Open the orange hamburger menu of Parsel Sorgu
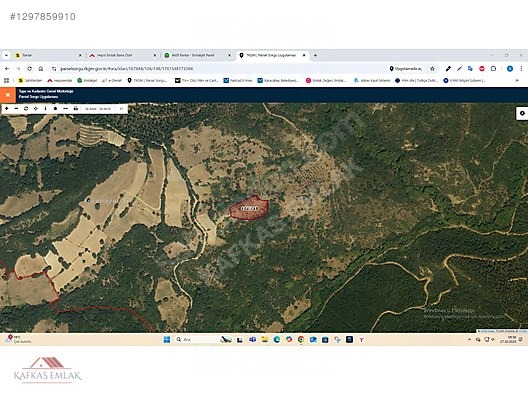 (8, 95)
